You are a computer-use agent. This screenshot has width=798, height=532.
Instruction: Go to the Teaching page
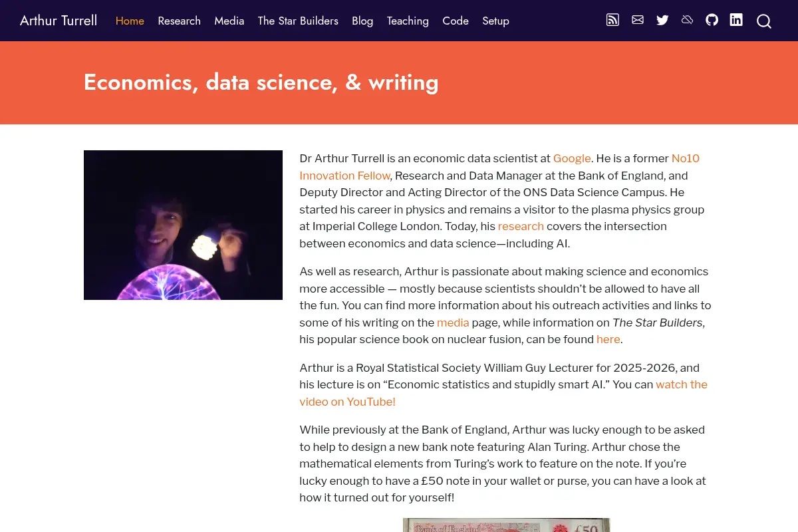pyautogui.click(x=408, y=21)
